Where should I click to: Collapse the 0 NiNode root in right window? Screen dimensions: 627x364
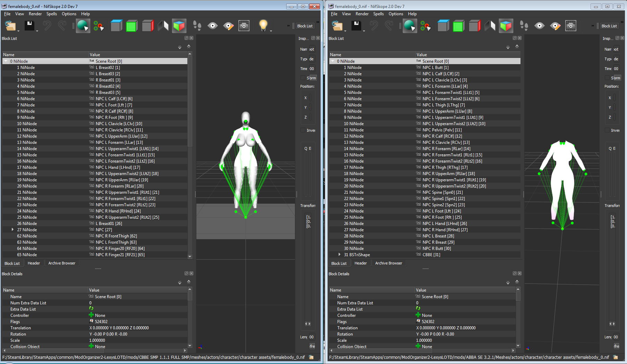point(333,61)
